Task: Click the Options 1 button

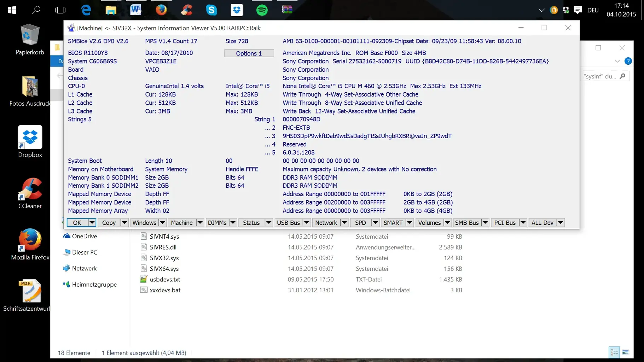Action: point(249,53)
